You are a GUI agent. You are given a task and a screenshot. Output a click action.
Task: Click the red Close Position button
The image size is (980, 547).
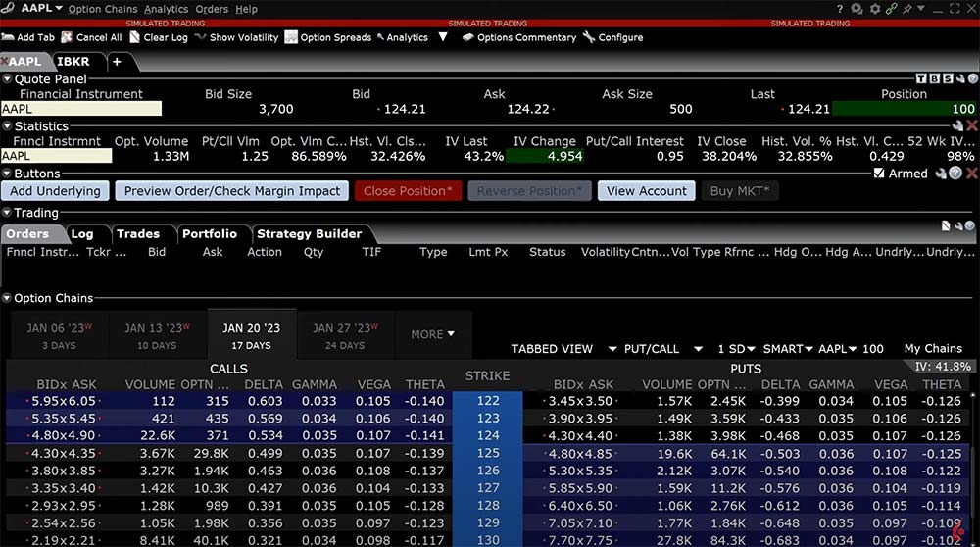coord(407,191)
